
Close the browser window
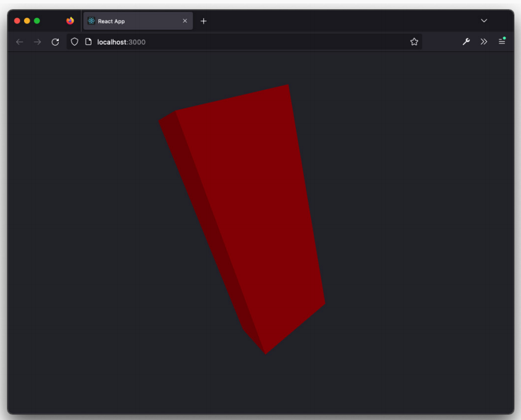click(17, 21)
